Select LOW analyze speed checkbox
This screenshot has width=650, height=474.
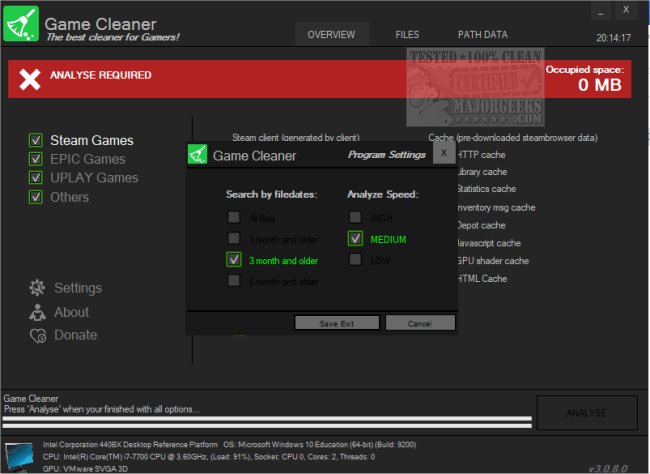click(355, 259)
